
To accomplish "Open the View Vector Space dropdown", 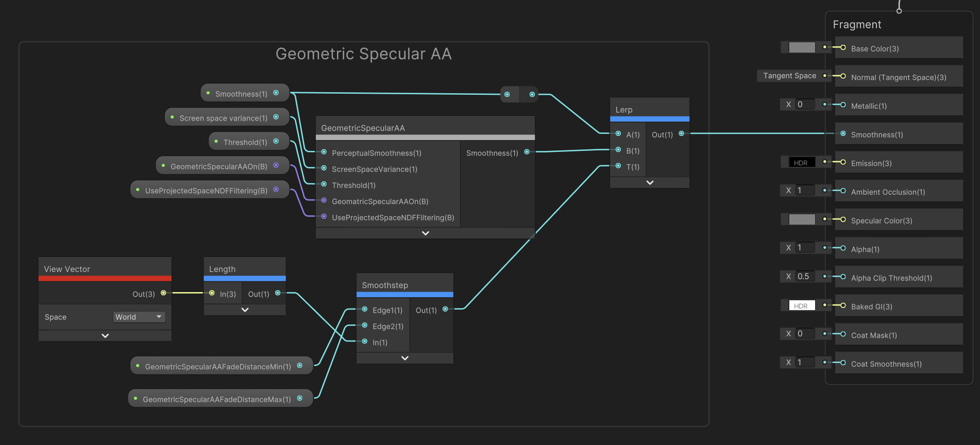I will click(x=139, y=317).
